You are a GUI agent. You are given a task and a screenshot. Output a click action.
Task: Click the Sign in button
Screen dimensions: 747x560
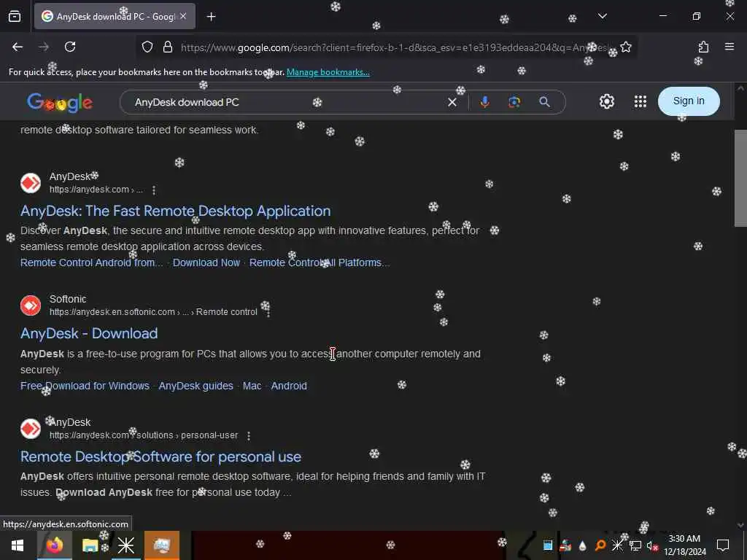click(x=689, y=101)
